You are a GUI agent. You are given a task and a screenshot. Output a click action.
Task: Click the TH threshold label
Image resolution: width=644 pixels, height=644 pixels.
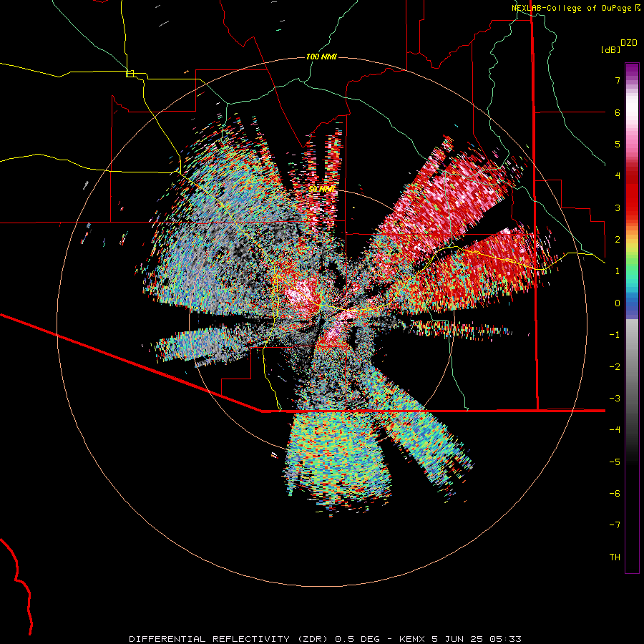coord(615,557)
